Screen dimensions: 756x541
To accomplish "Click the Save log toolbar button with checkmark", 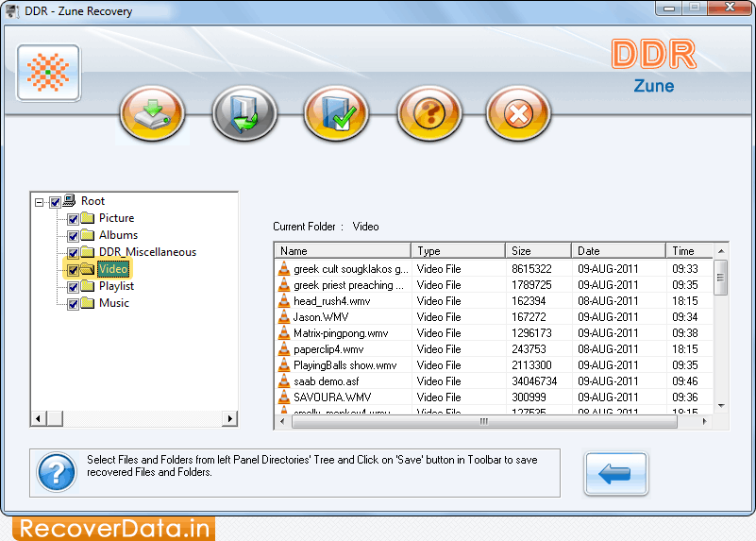I will (336, 114).
